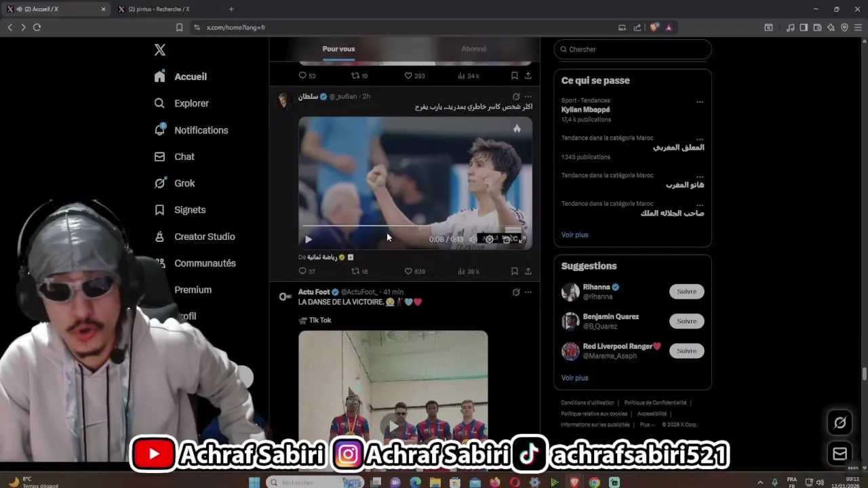Open more options on the _su6an post
Screen dimensions: 868x488
click(528, 96)
